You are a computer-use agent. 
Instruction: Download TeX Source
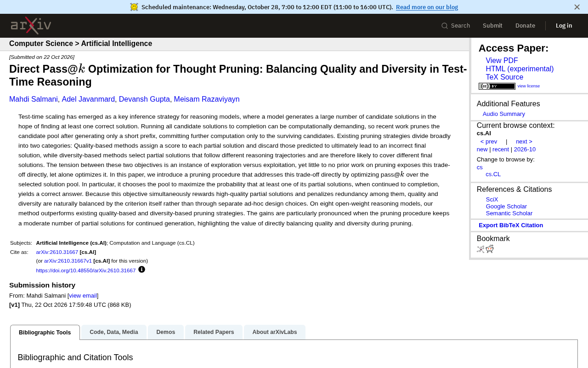pyautogui.click(x=504, y=77)
